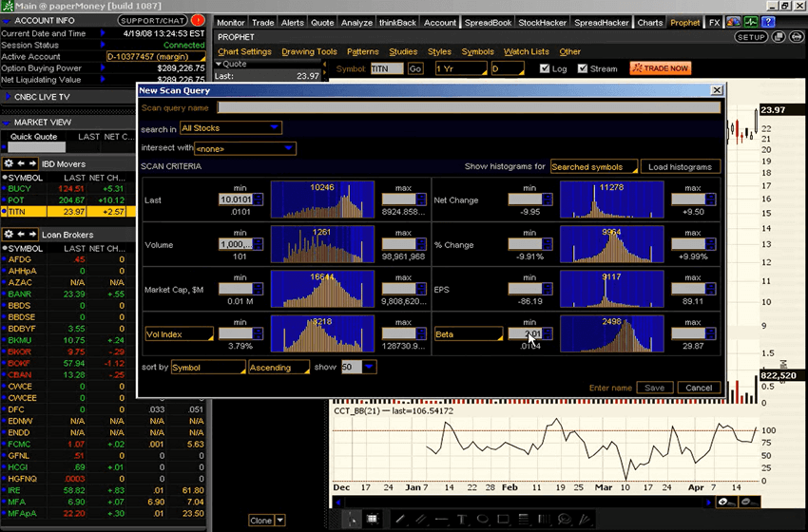Open IBD Movers watchlist gear settings
This screenshot has height=532, width=808.
[x=9, y=163]
